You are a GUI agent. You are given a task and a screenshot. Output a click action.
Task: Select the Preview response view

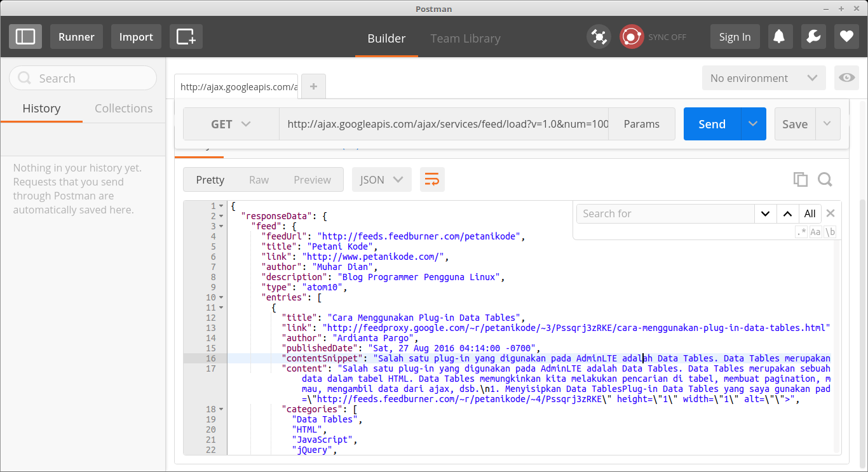(312, 180)
